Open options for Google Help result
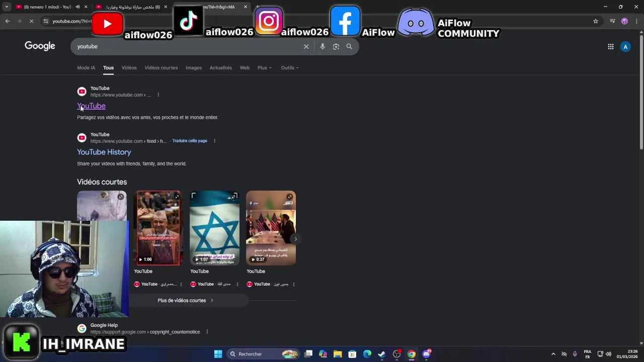This screenshot has width=644, height=362. click(207, 332)
